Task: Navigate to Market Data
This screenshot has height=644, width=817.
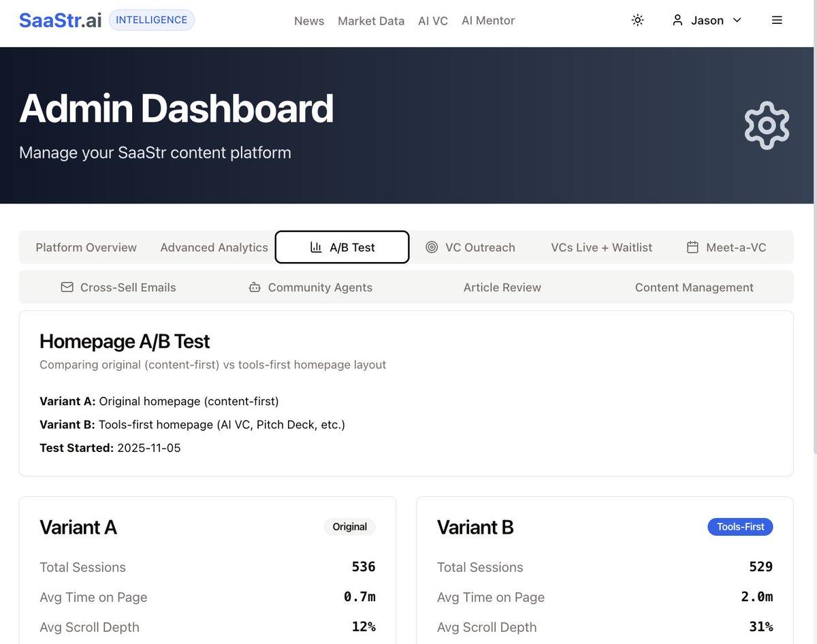Action: [x=371, y=20]
